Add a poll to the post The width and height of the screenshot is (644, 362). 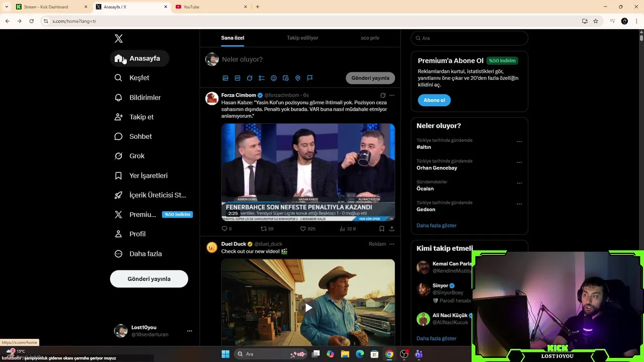[x=262, y=78]
